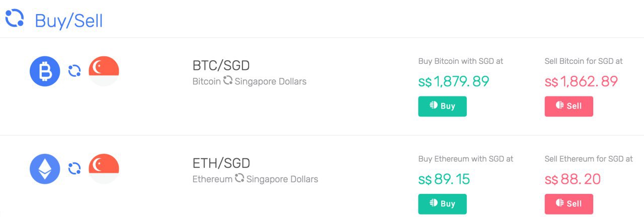
Task: Click swap icon between Ethereum and flag
Action: [74, 168]
